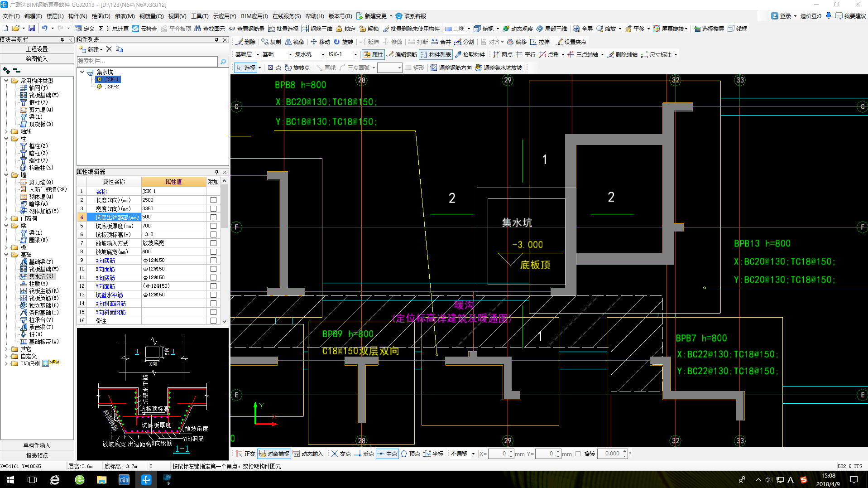
Task: Check the 附加 box for 坑板顶标高
Action: [x=213, y=234]
